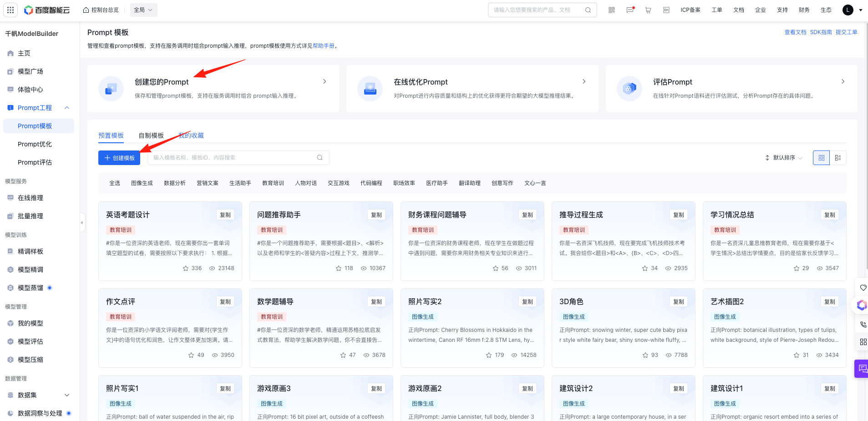Open the floating four-squares icon

point(863,342)
